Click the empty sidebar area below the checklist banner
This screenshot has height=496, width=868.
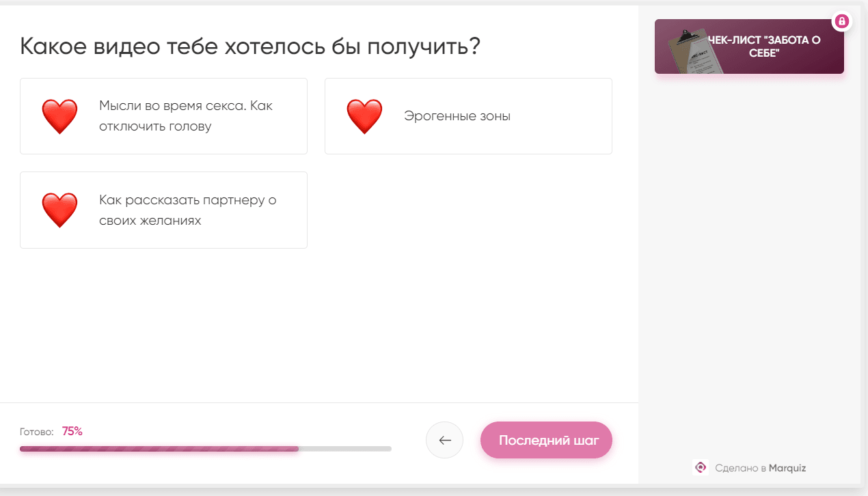pos(749,260)
